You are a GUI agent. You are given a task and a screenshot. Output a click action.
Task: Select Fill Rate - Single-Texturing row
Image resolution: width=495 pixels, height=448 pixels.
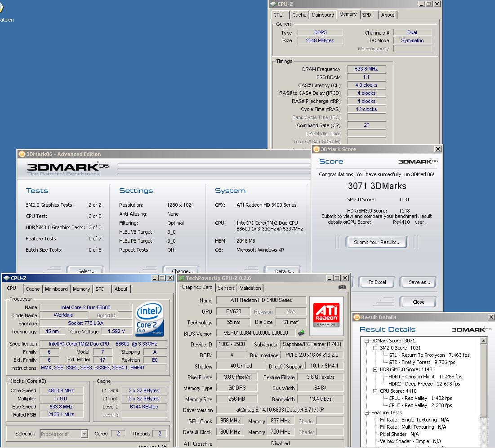pos(414,420)
